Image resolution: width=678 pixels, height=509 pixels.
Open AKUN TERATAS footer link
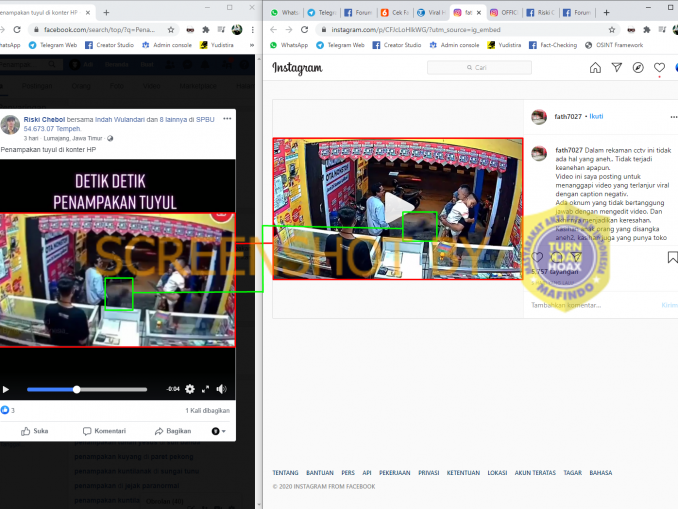[x=535, y=473]
